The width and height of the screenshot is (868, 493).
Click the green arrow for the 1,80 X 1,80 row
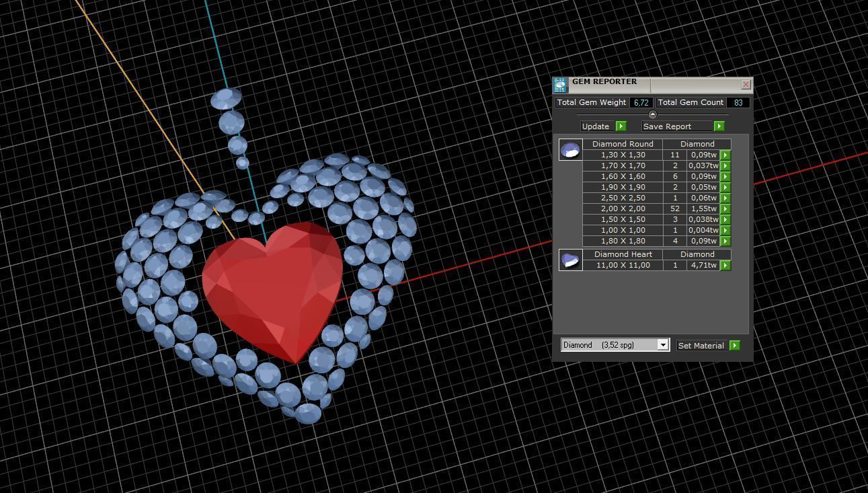click(725, 241)
